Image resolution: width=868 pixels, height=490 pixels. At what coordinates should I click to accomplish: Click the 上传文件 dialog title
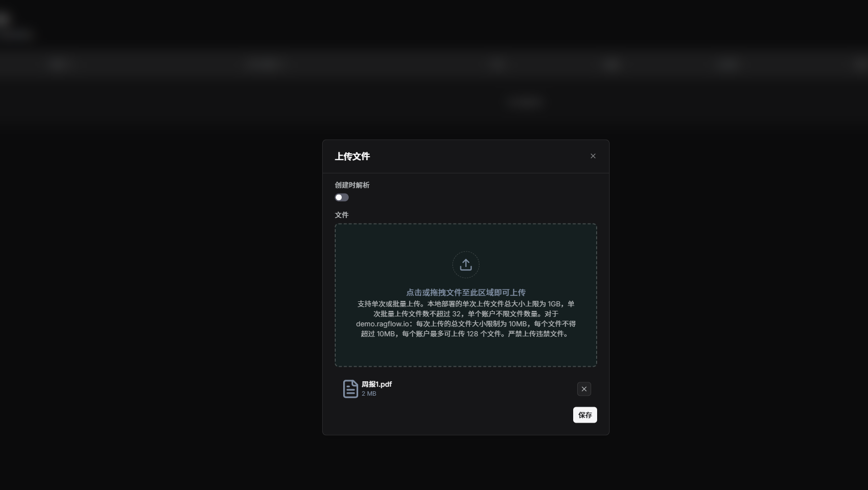(x=352, y=157)
